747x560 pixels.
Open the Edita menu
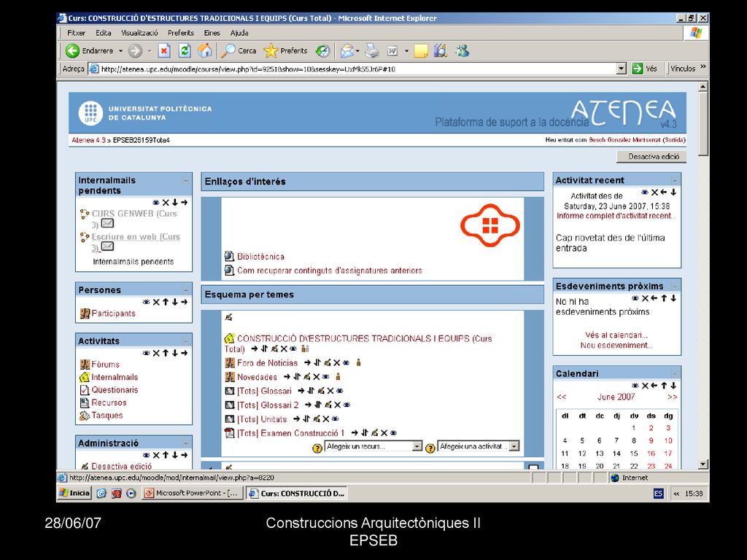point(104,33)
